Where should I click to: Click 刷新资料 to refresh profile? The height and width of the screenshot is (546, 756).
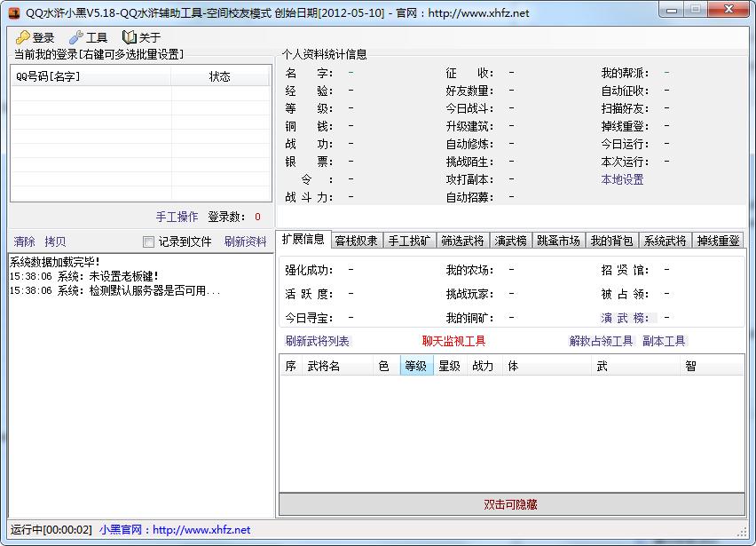tap(245, 241)
